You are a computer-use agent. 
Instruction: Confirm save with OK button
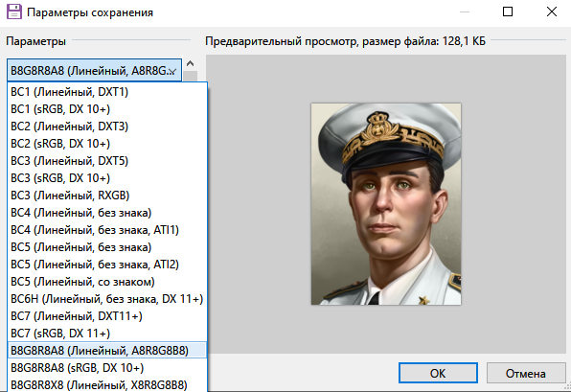(x=438, y=373)
